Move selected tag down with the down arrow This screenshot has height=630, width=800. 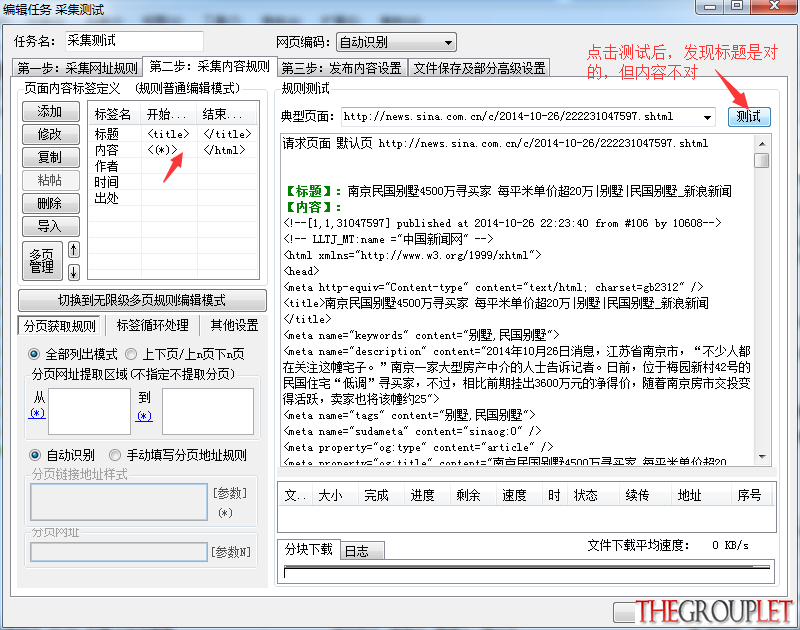(73, 272)
